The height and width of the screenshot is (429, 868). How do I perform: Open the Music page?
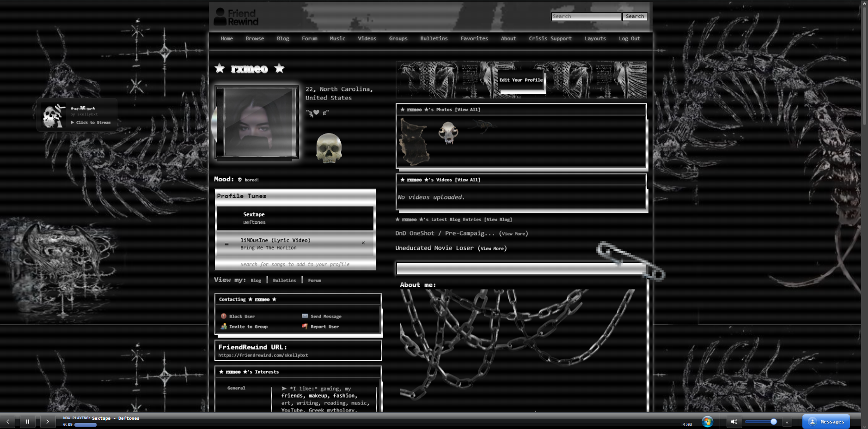click(x=337, y=39)
